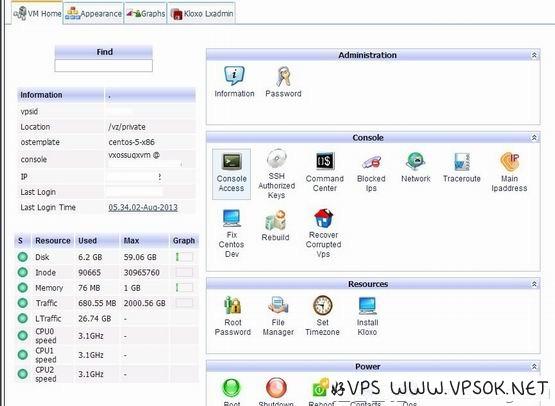The image size is (555, 406).
Task: Launch the Command Center
Action: point(325,161)
